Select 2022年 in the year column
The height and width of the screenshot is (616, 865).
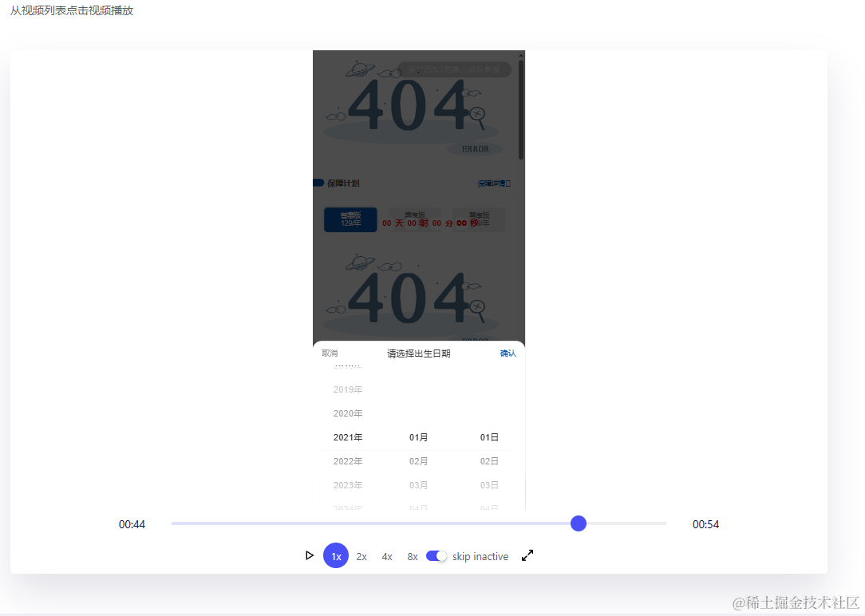pyautogui.click(x=348, y=461)
